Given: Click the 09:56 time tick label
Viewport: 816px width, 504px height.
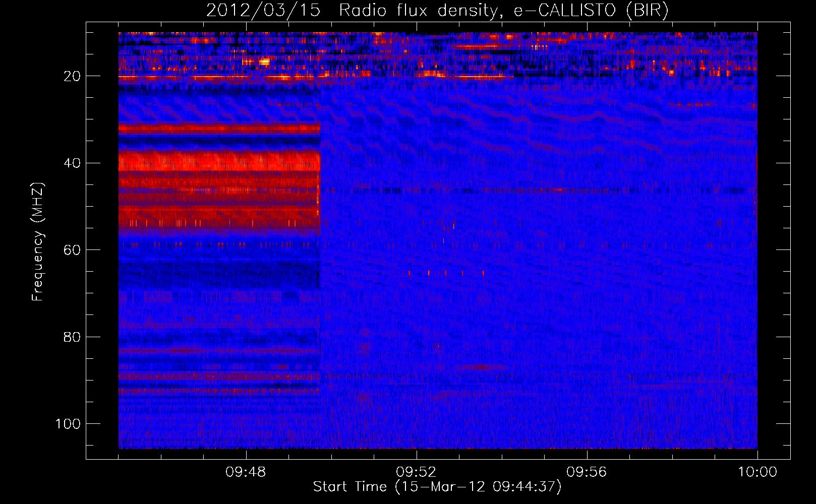Looking at the screenshot, I should tap(587, 472).
